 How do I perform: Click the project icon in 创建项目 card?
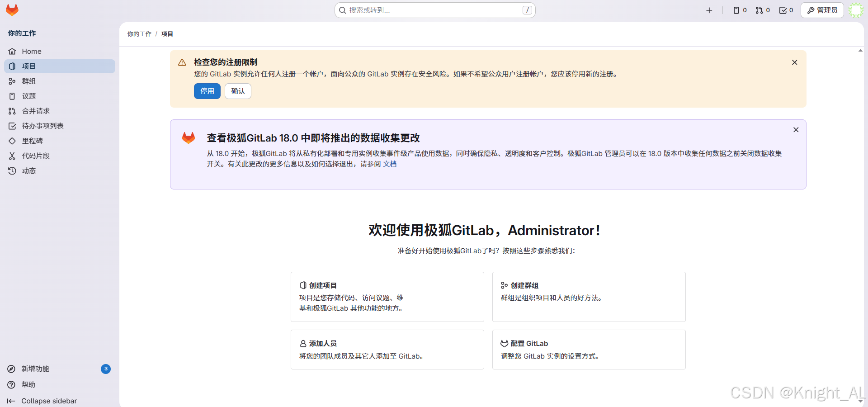tap(303, 285)
